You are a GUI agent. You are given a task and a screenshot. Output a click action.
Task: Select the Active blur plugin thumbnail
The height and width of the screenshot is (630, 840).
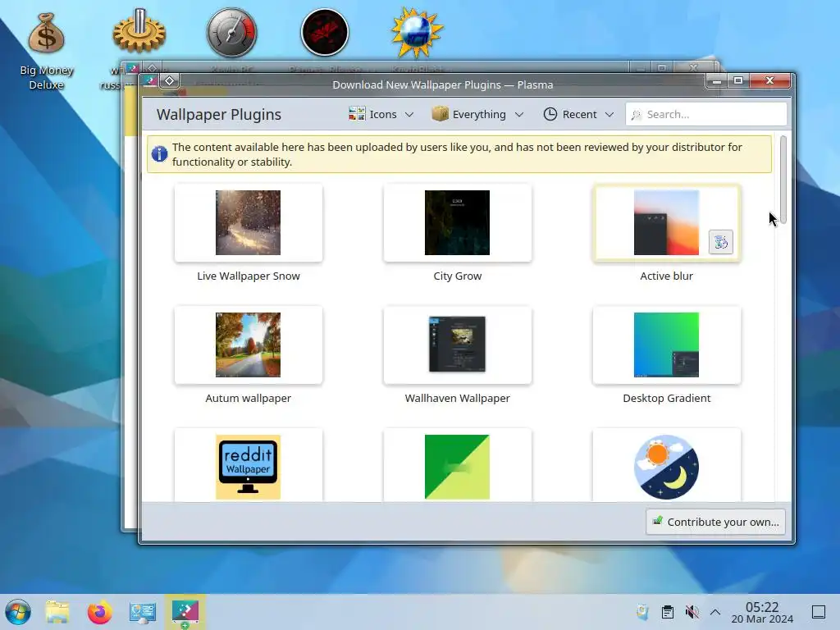[x=666, y=222]
